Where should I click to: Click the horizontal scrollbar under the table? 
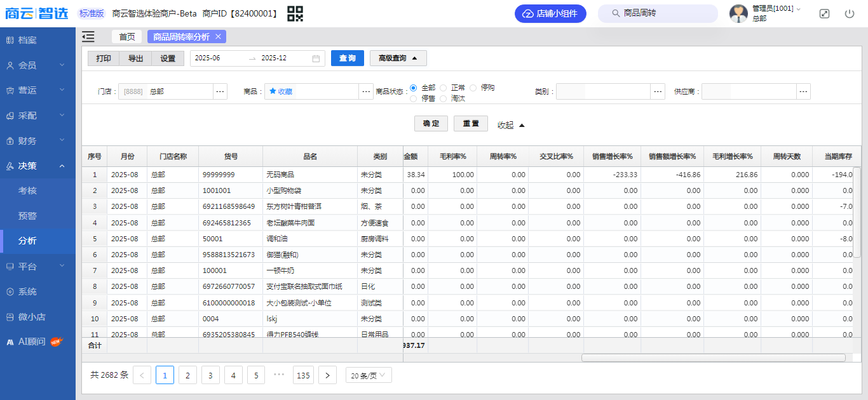pyautogui.click(x=713, y=357)
